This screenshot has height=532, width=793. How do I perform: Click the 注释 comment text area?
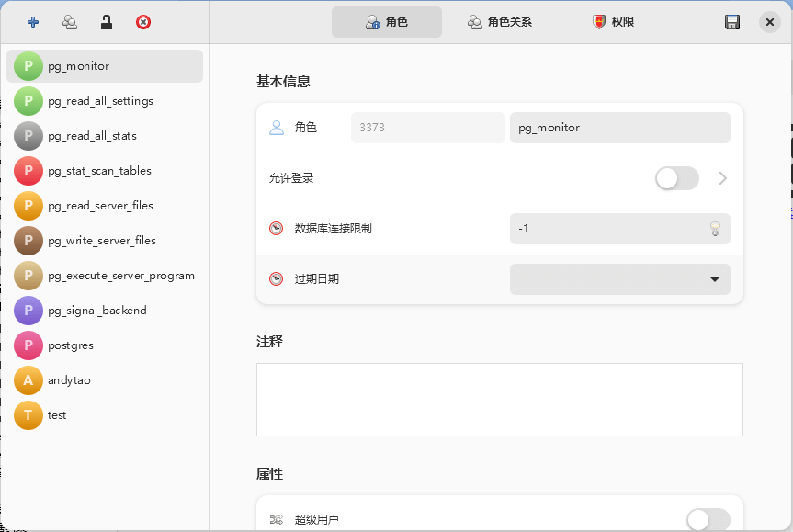(499, 399)
